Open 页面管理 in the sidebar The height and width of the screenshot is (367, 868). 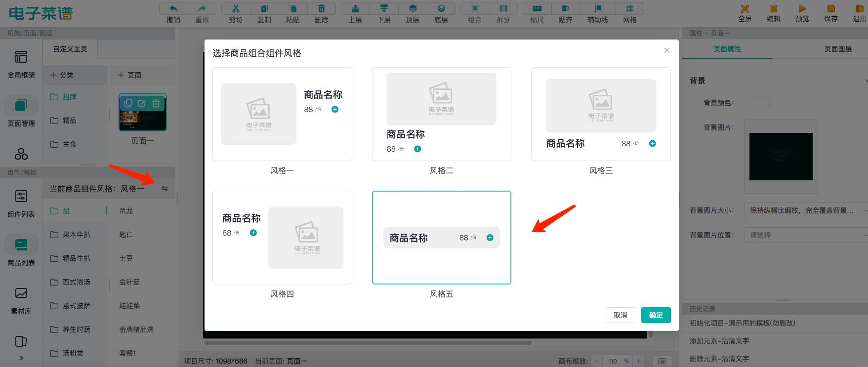click(x=21, y=112)
